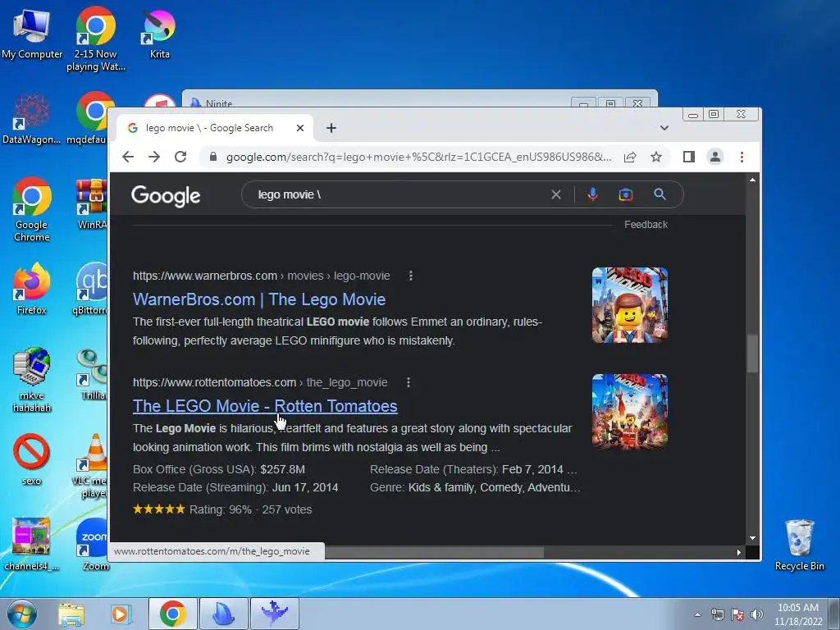Click the Feedback link
Screen dimensions: 840x630
(646, 225)
